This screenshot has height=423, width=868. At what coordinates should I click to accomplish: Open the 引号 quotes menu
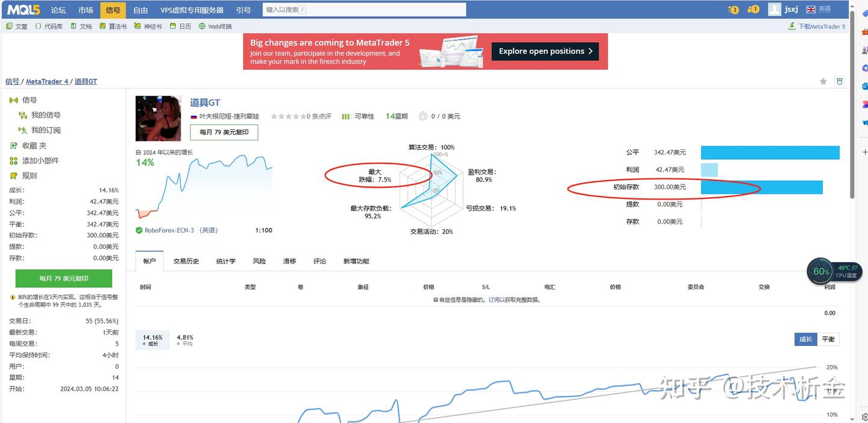click(x=243, y=10)
